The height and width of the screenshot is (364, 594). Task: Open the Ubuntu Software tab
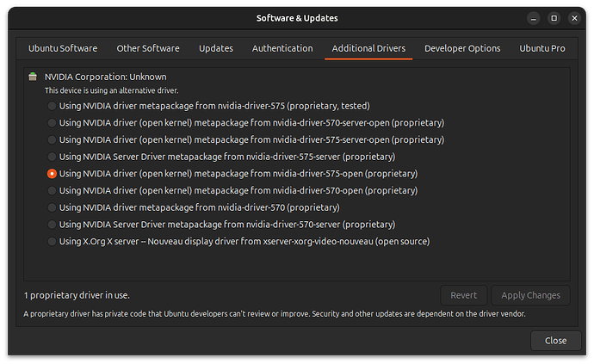pos(63,48)
